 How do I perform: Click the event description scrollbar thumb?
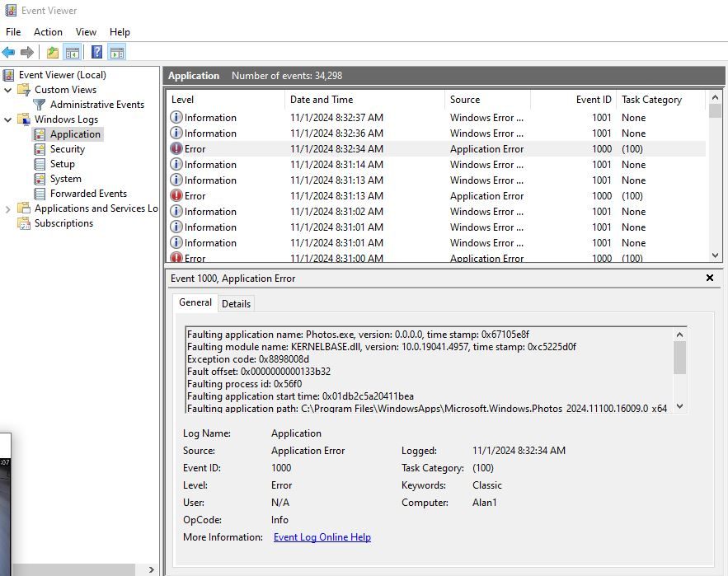[x=679, y=358]
